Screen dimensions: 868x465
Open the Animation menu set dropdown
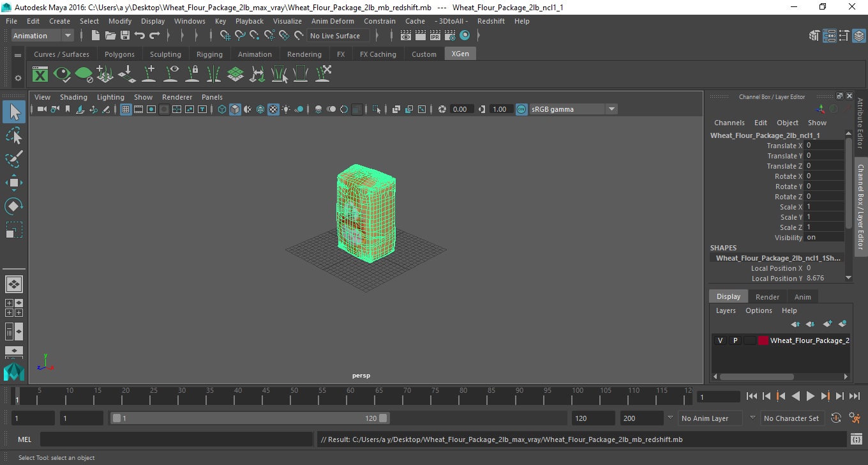click(x=43, y=36)
